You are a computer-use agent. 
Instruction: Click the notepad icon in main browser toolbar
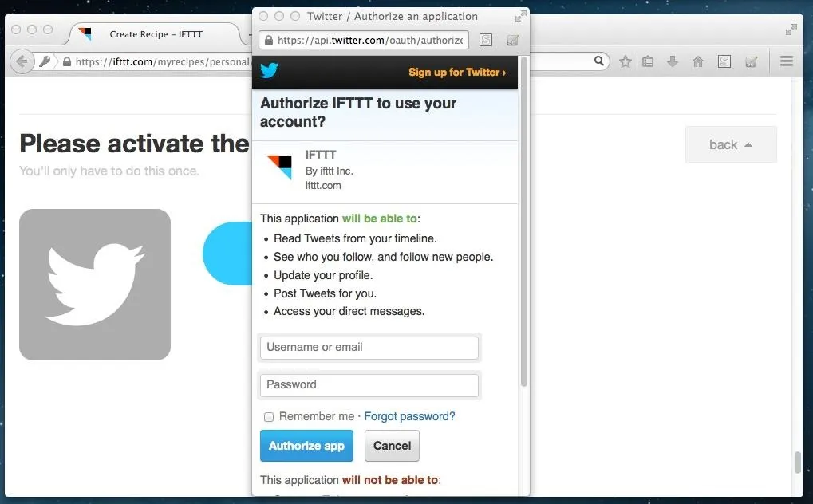pyautogui.click(x=751, y=61)
